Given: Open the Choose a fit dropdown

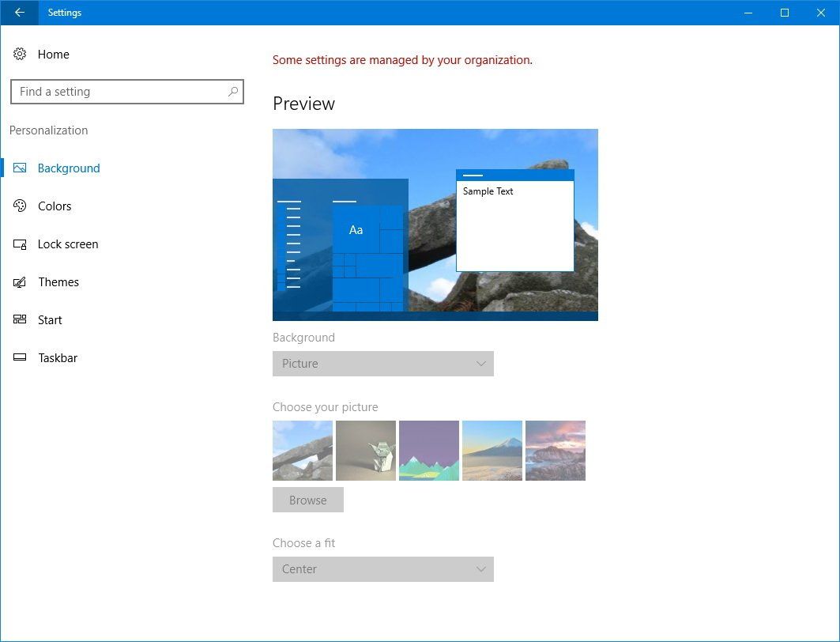Looking at the screenshot, I should [x=383, y=569].
